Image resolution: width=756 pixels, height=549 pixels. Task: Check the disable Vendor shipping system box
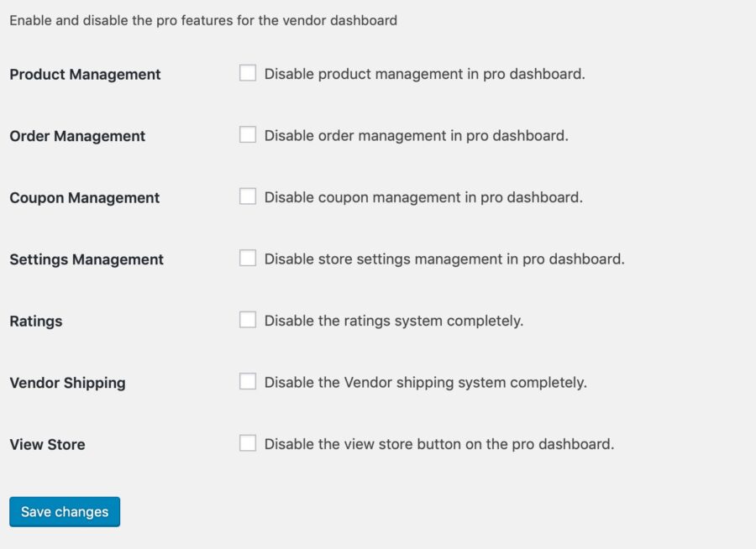248,380
